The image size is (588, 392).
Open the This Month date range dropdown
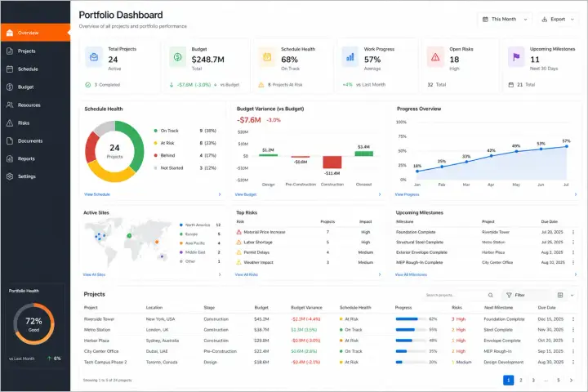(505, 19)
